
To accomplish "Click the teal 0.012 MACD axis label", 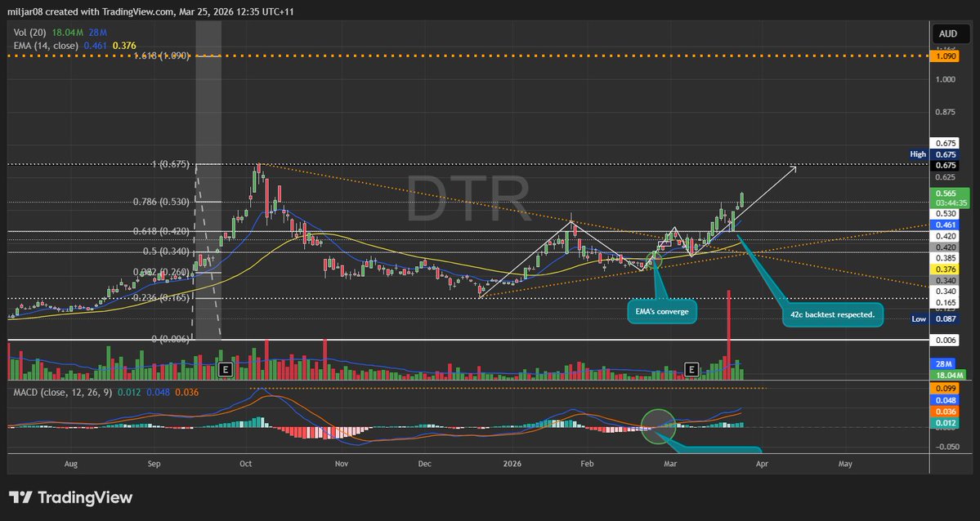I will point(946,424).
